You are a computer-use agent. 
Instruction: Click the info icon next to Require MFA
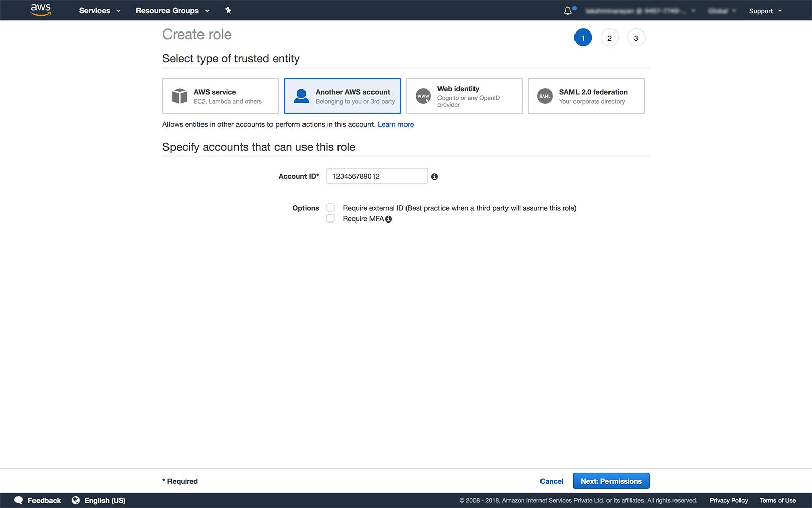(388, 219)
